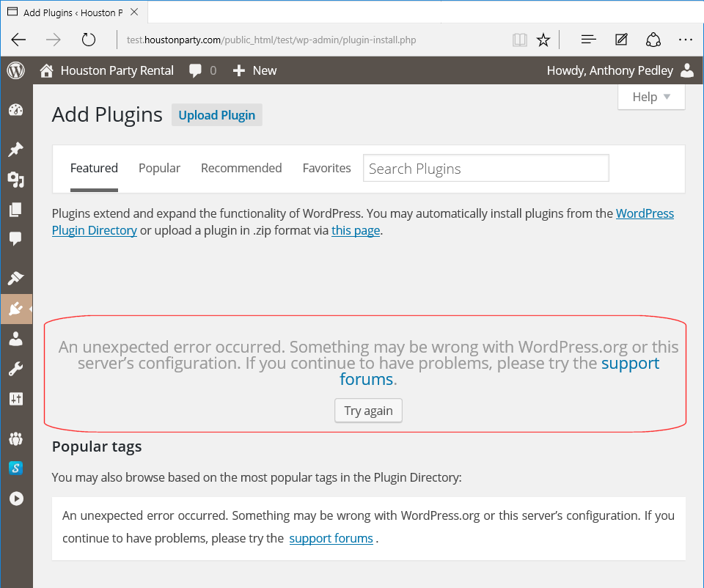Viewport: 704px width, 588px height.
Task: Open Users in the admin sidebar
Action: coord(15,339)
